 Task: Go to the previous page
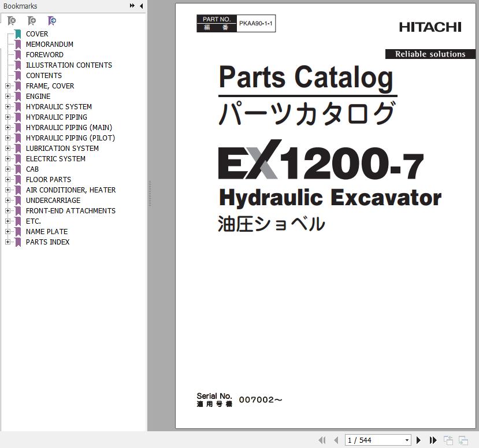pyautogui.click(x=336, y=440)
